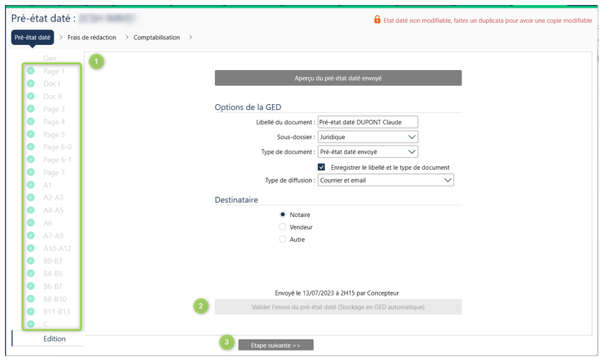Click the green check icon beside Doc II

(31, 96)
